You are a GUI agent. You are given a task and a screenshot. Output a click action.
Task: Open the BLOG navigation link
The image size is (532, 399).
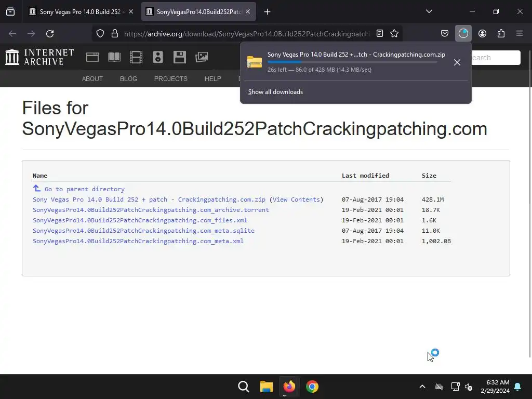[129, 79]
